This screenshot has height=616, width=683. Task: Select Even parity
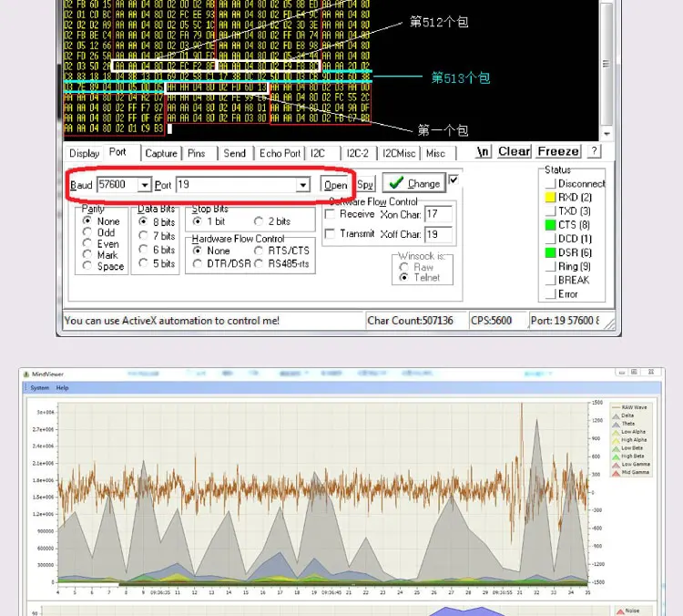[100, 243]
